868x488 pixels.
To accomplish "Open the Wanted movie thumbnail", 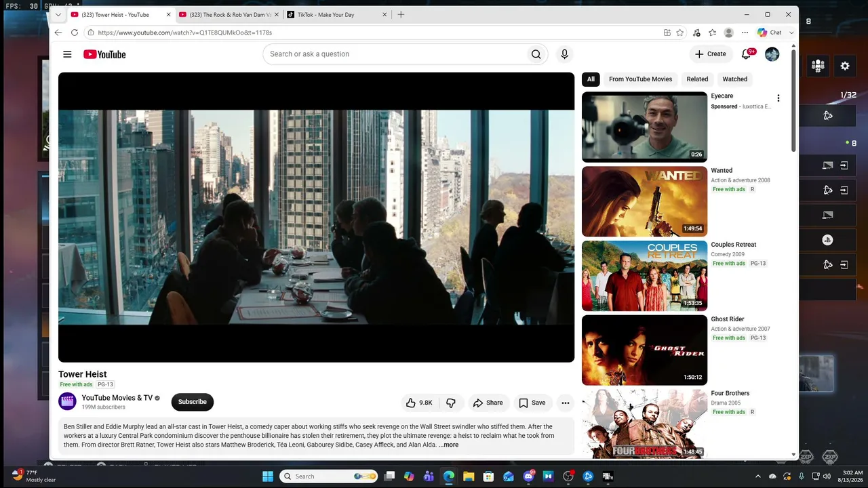I will click(644, 201).
